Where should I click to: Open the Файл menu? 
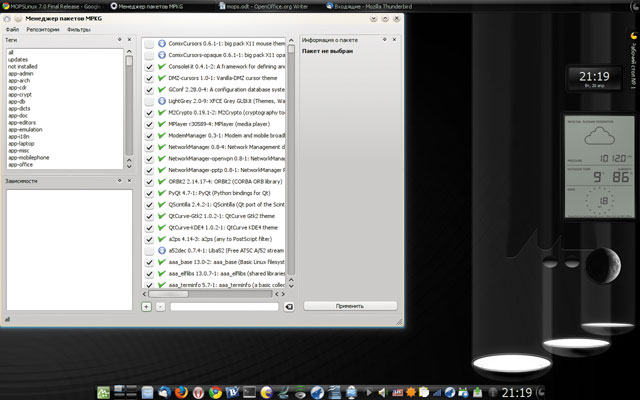pos(12,29)
